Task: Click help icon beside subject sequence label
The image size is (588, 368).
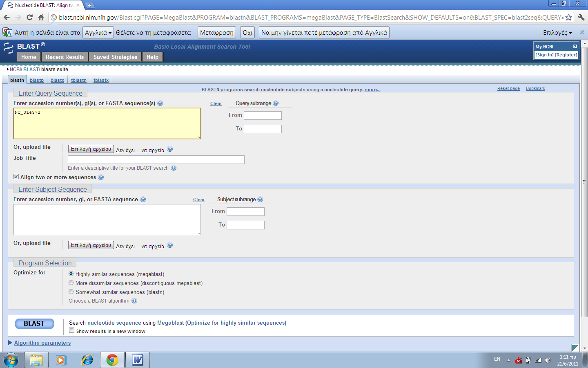Action: tap(143, 200)
